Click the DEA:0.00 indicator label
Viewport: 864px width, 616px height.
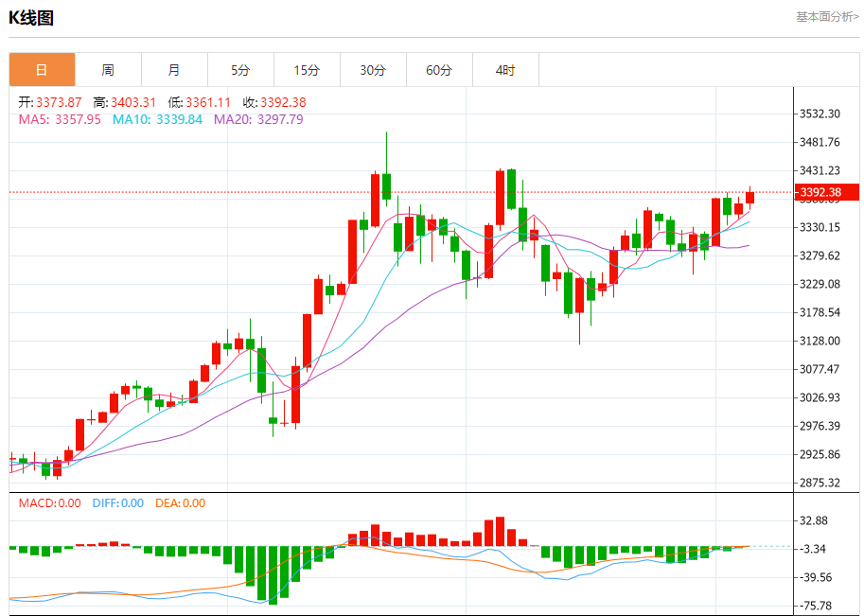point(180,503)
